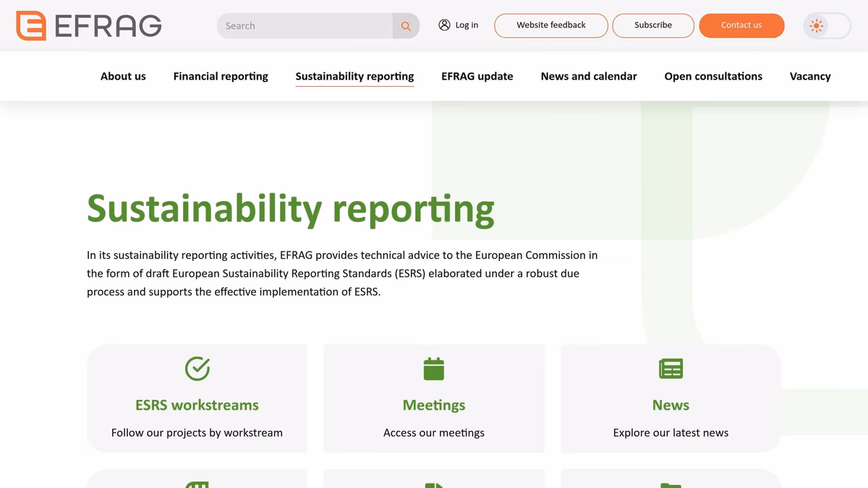Image resolution: width=868 pixels, height=488 pixels.
Task: Expand the News and calendar menu
Action: pyautogui.click(x=589, y=77)
